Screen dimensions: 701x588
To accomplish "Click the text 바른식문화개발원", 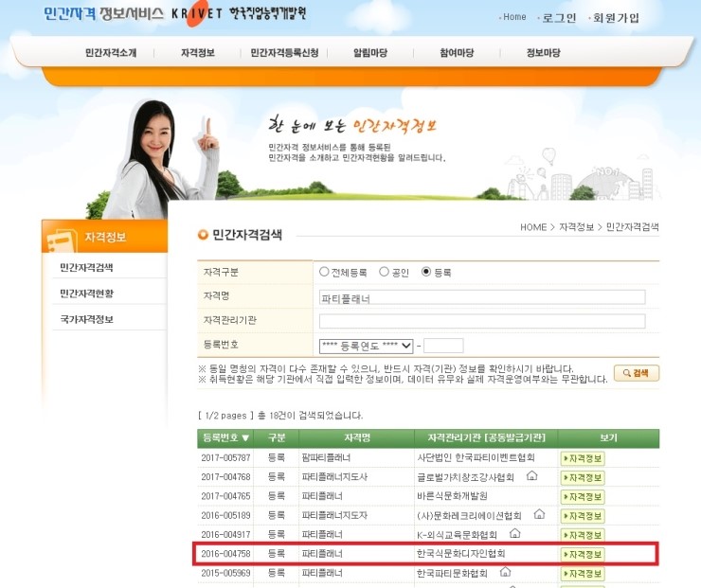I will pyautogui.click(x=452, y=496).
